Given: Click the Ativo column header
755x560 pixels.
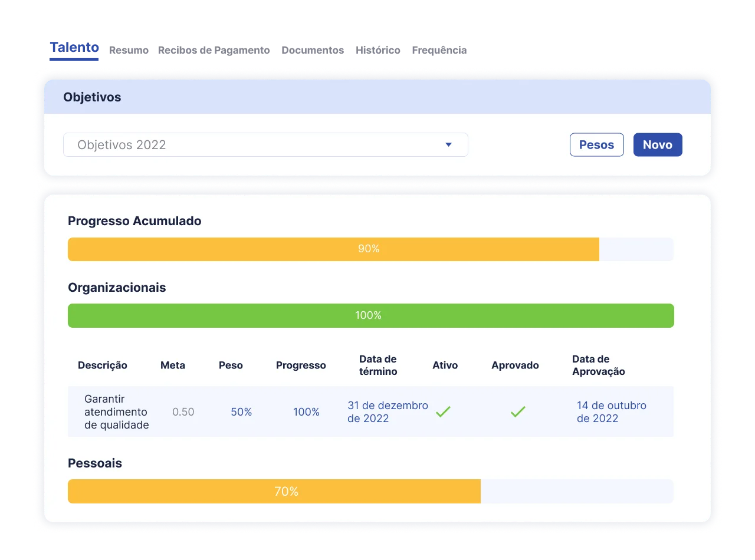Looking at the screenshot, I should point(445,365).
